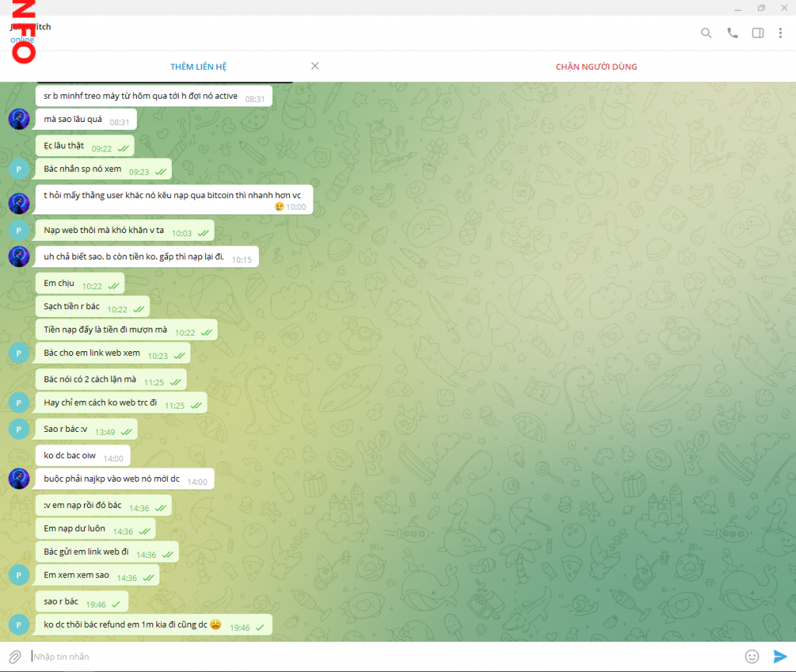Open the emoji picker smiley icon

752,656
